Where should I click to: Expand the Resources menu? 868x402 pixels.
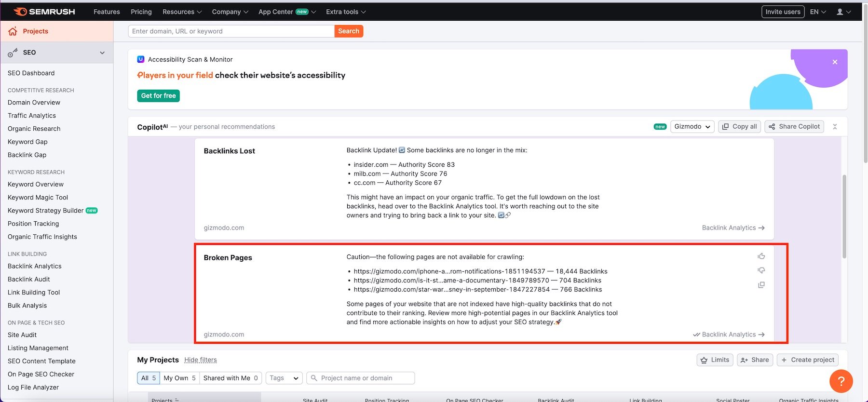[182, 12]
